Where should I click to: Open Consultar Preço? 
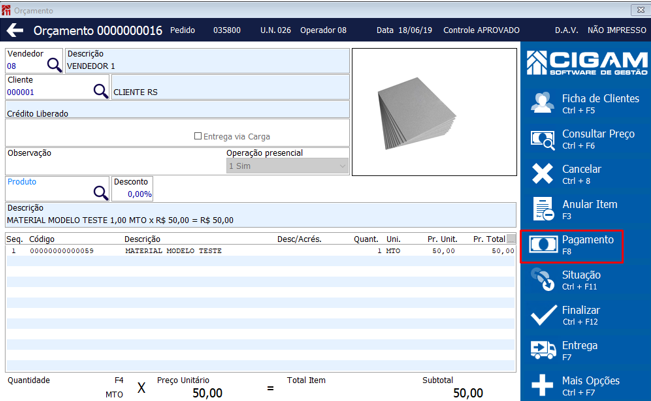click(585, 139)
